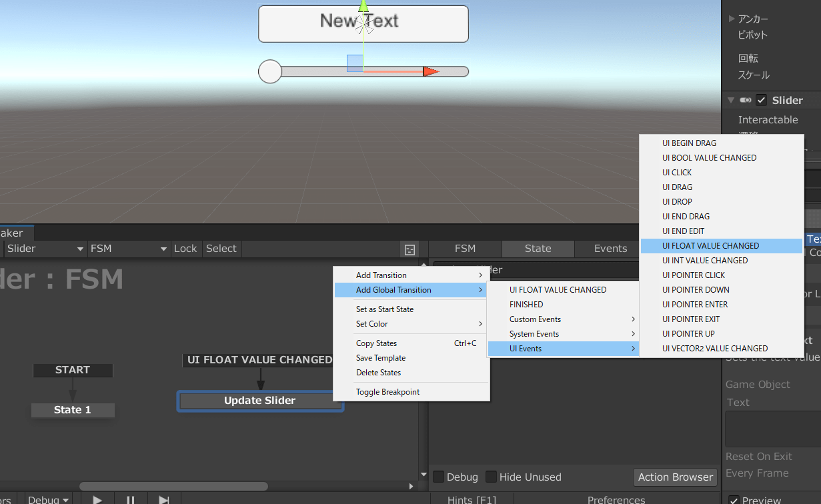This screenshot has height=504, width=821.
Task: Click the red X-axis arrow gizmo
Action: tap(431, 71)
